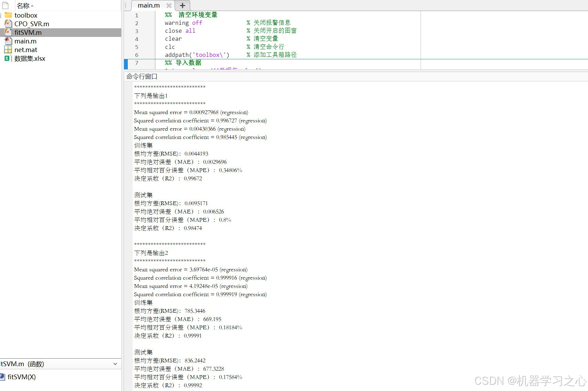Click the '添加工具箱路径' comment
Viewport: 588px width, 391px height.
pyautogui.click(x=272, y=55)
